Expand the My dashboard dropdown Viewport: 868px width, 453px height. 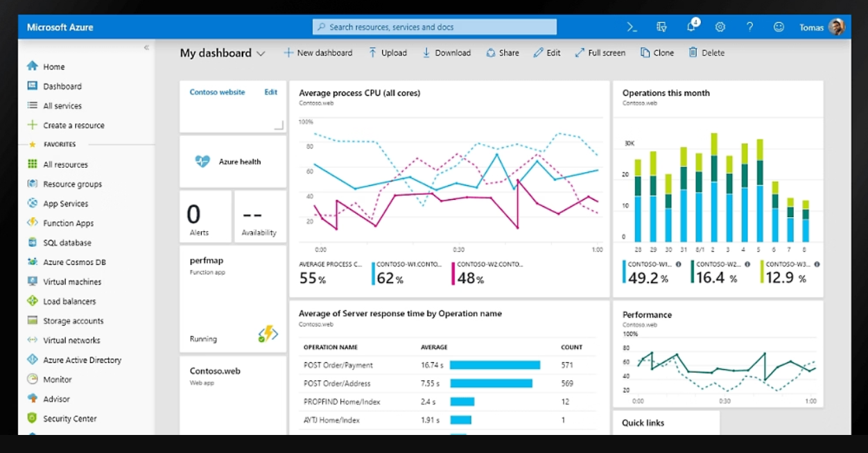(x=261, y=53)
